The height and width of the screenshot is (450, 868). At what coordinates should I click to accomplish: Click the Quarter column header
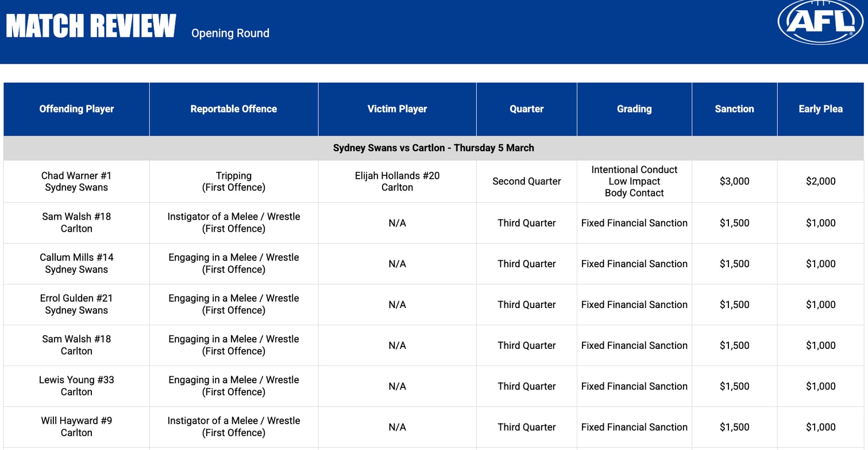tap(526, 109)
